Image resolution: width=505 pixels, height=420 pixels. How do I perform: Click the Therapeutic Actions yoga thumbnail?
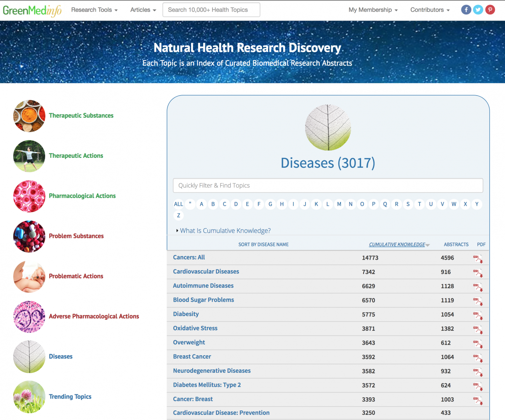click(x=29, y=156)
